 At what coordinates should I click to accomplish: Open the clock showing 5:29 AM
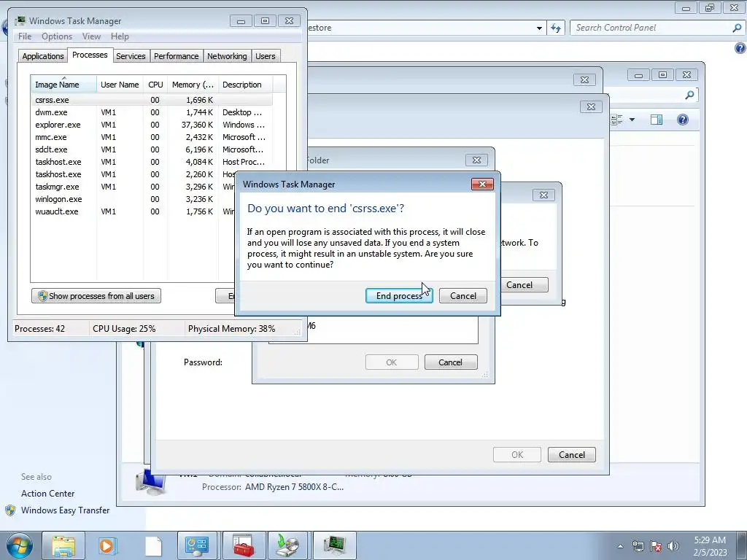tap(710, 546)
